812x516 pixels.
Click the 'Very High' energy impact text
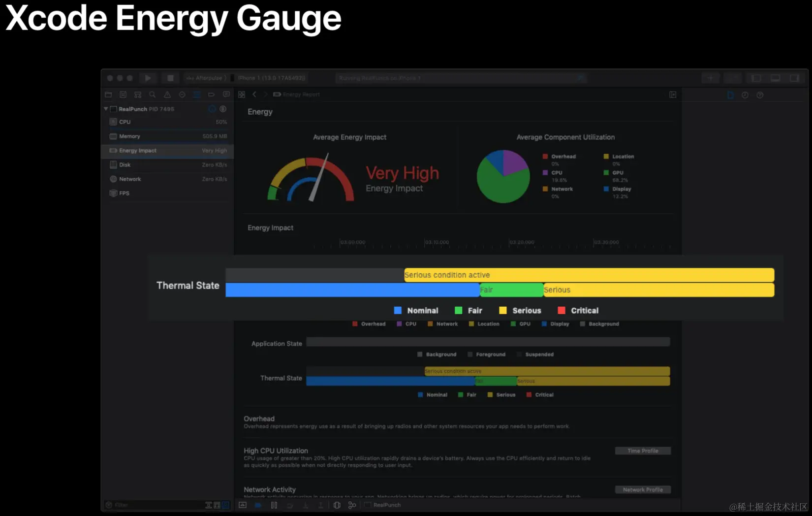(x=402, y=173)
